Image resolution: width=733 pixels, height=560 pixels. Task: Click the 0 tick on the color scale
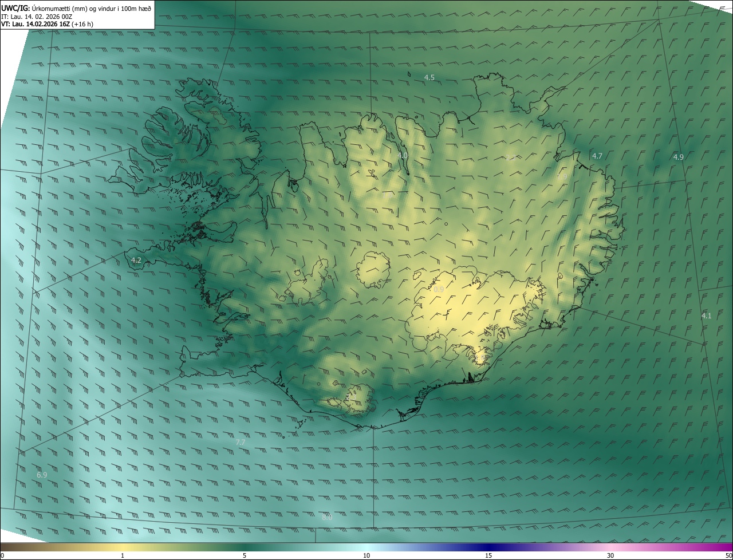(x=2, y=555)
